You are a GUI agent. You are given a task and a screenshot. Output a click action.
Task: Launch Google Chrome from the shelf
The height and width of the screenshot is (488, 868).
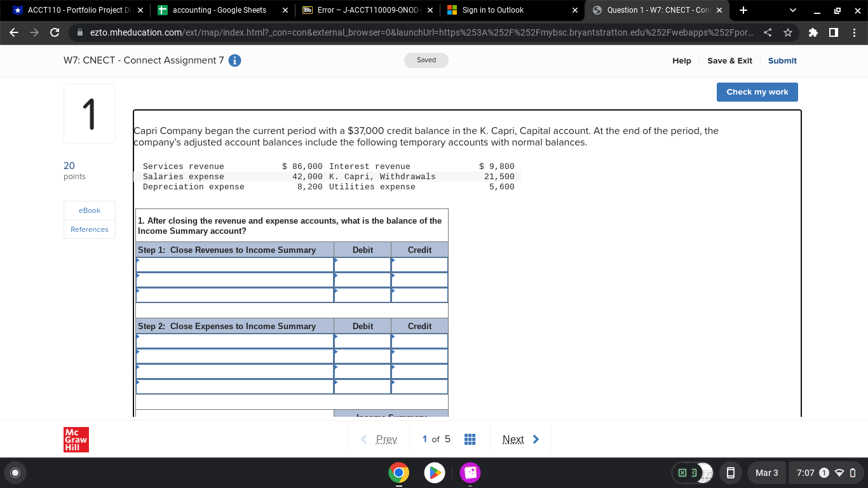[398, 473]
